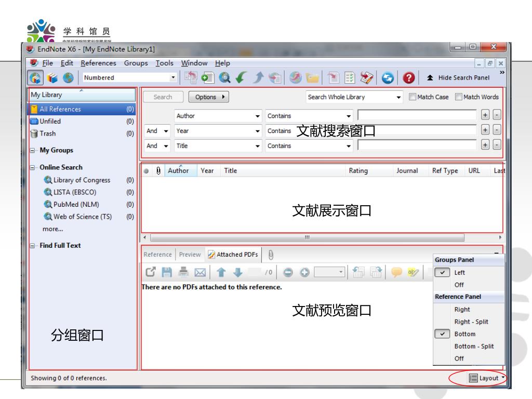Click the Copy to Local Library icon

[191, 78]
